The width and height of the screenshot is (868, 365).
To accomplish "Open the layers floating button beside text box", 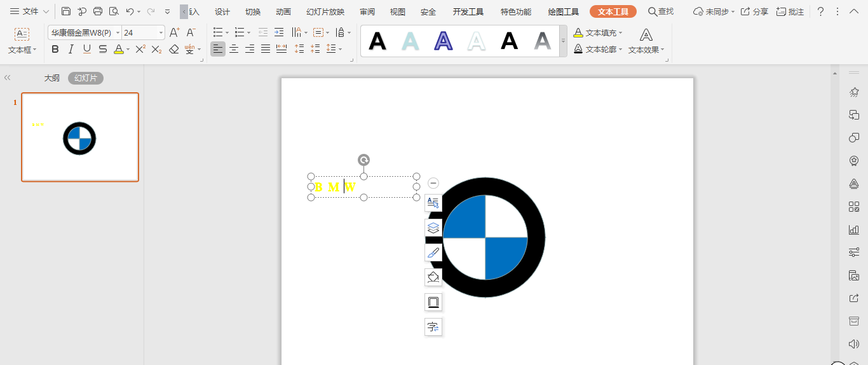I will coord(433,228).
